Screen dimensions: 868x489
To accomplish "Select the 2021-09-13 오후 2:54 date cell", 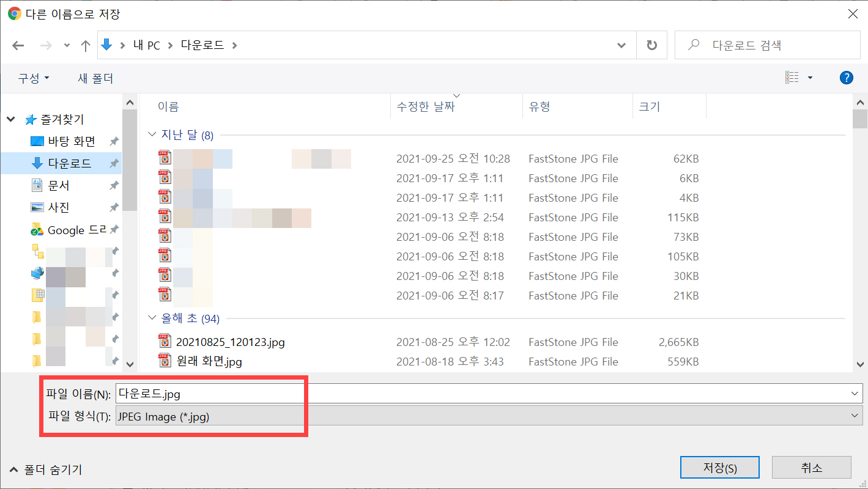I will click(450, 218).
